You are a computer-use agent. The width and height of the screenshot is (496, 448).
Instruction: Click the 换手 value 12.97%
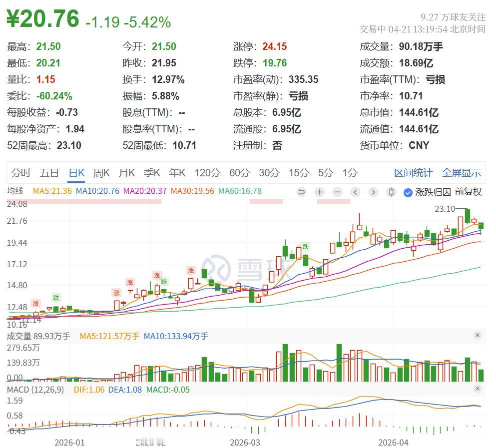pyautogui.click(x=168, y=79)
